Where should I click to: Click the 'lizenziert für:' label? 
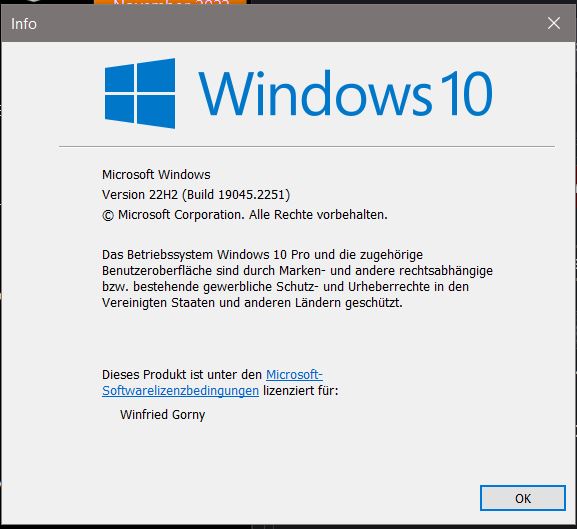(x=301, y=391)
